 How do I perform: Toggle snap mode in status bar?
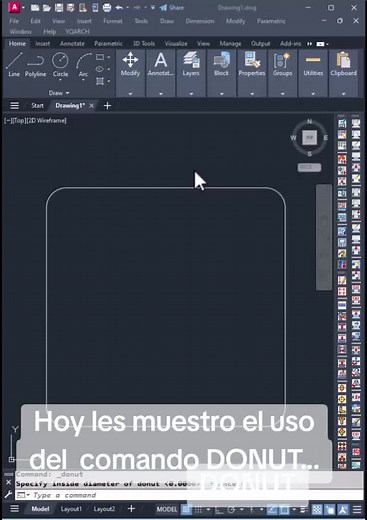tap(198, 509)
